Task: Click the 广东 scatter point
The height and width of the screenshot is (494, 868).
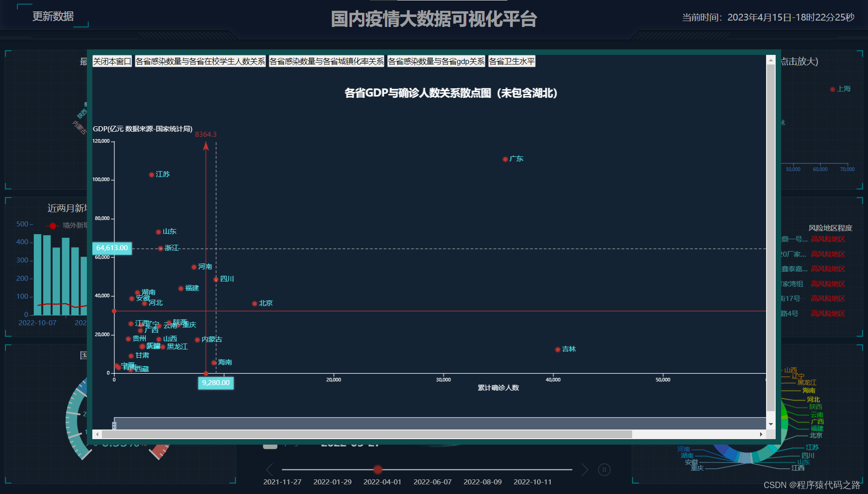Action: (505, 159)
